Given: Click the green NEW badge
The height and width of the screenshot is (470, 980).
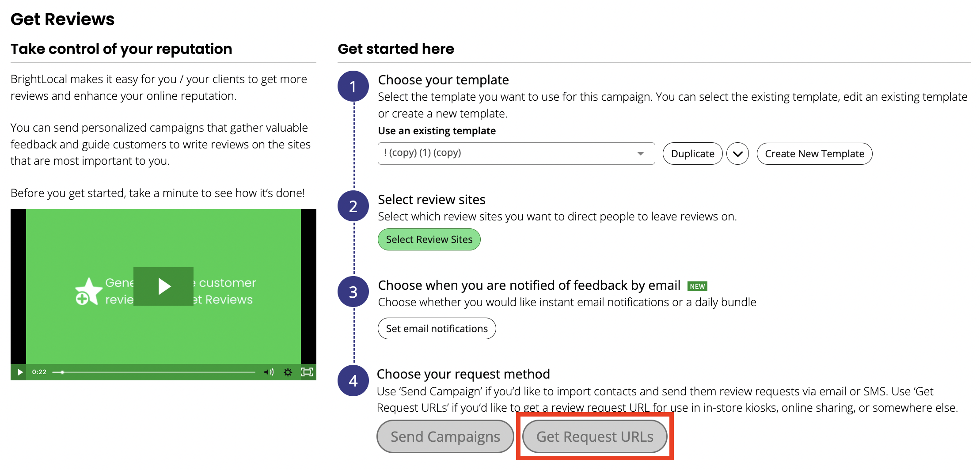Looking at the screenshot, I should pyautogui.click(x=697, y=286).
